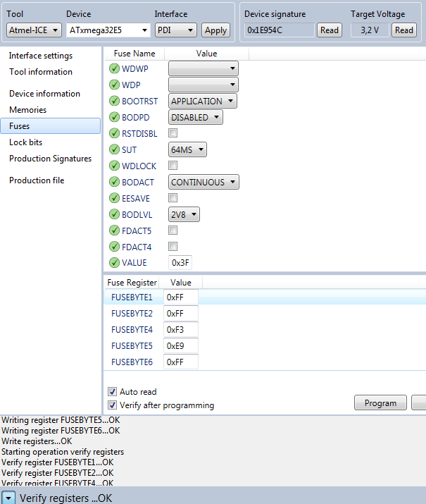Click the 'Verify registers ...OK' status text
The width and height of the screenshot is (426, 504).
pos(65,498)
